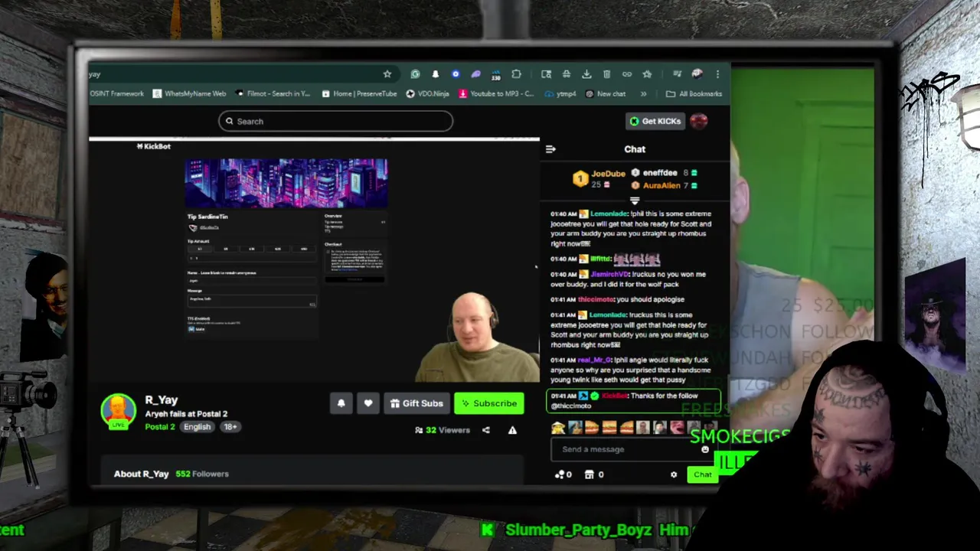Open the All Bookmarks folder

tap(694, 93)
